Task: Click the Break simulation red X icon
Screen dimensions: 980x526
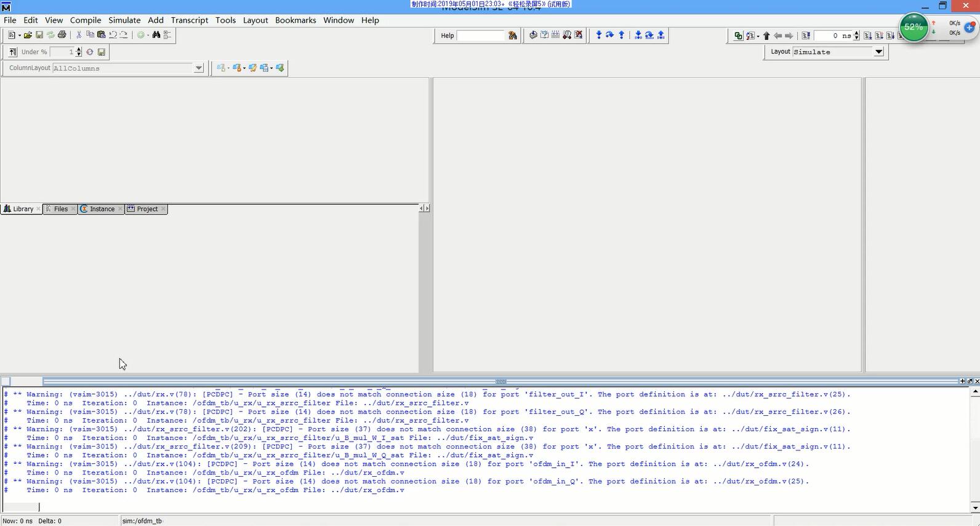Action: pyautogui.click(x=579, y=35)
